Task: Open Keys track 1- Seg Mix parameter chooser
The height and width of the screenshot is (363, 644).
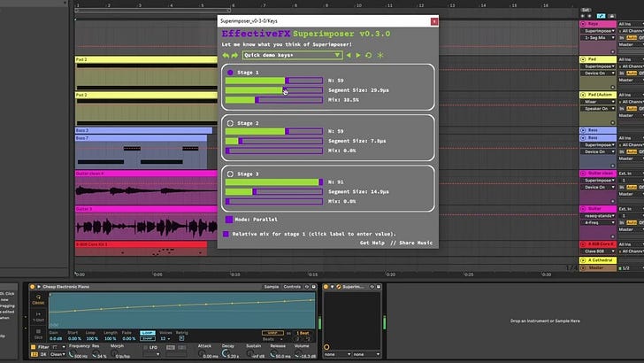Action: pos(598,38)
